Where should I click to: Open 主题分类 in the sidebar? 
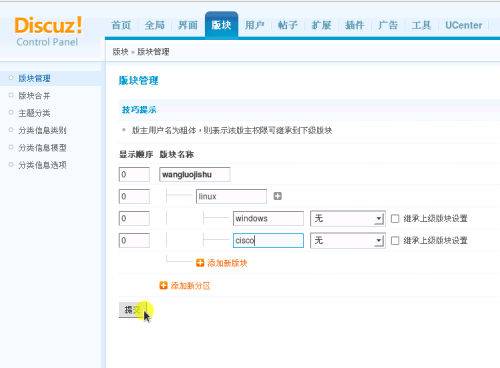34,113
